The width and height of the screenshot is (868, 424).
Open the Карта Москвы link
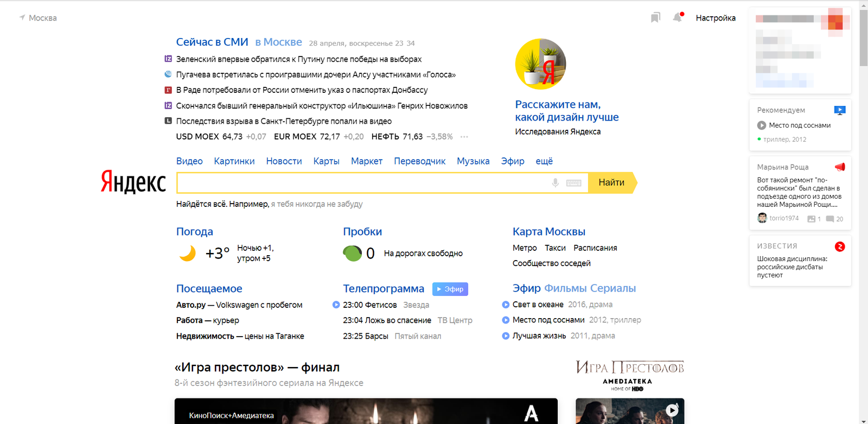[549, 232]
